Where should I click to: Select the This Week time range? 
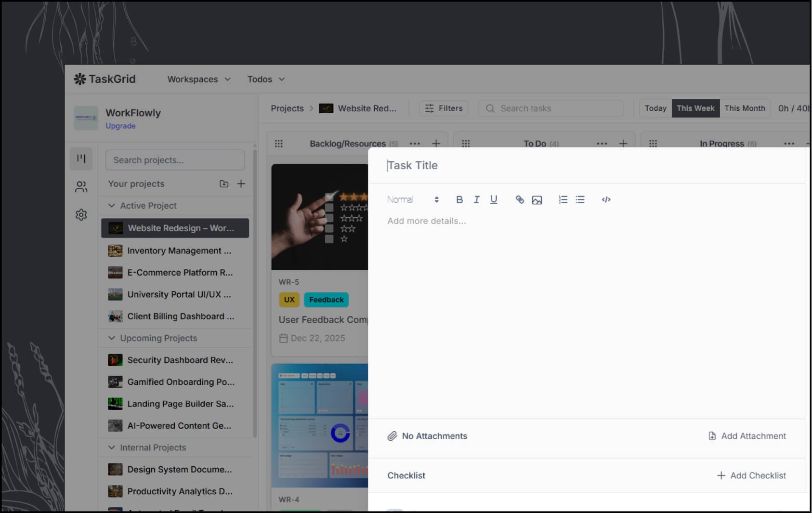(695, 108)
